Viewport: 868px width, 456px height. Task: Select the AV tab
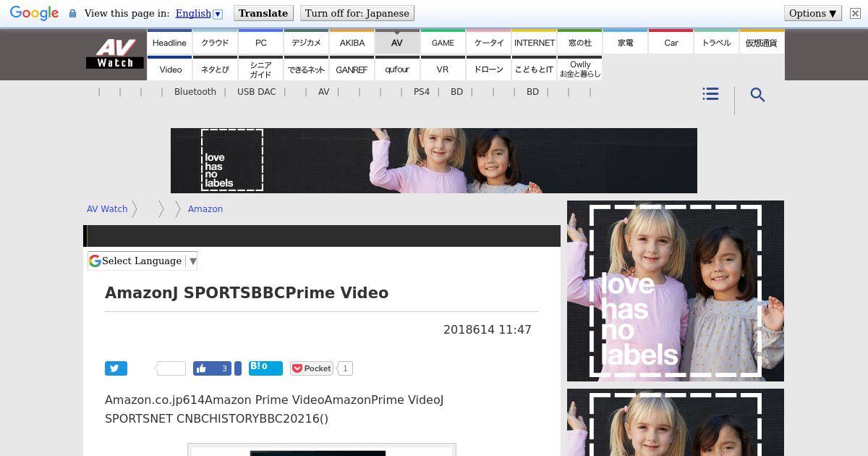coord(397,42)
